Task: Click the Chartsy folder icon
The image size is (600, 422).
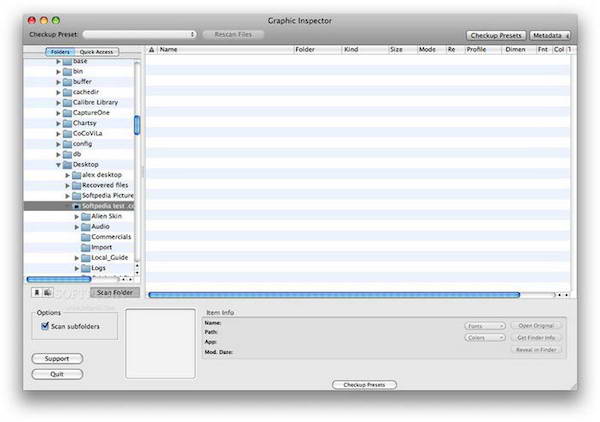Action: tap(67, 123)
